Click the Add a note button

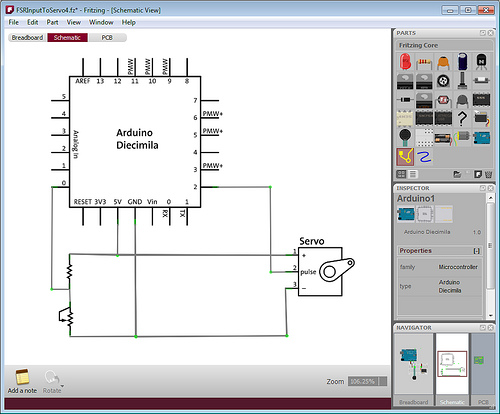coord(22,381)
